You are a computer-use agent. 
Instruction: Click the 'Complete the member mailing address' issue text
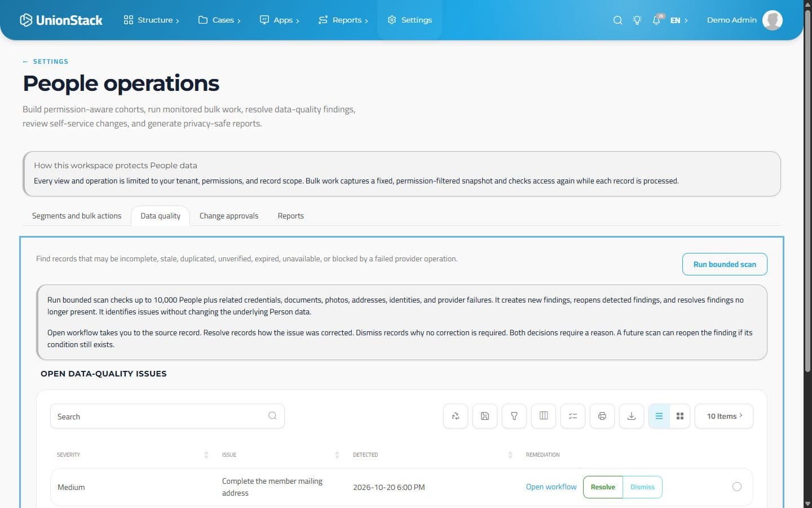point(272,487)
